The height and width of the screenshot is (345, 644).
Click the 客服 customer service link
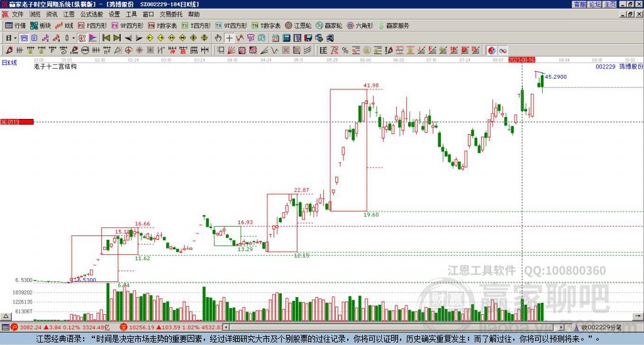[579, 4]
